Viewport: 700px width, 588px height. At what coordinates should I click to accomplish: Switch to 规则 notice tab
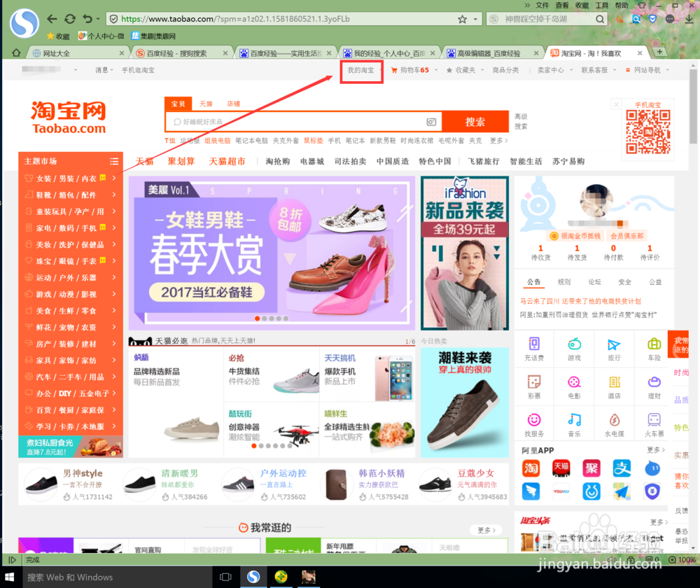pyautogui.click(x=563, y=282)
